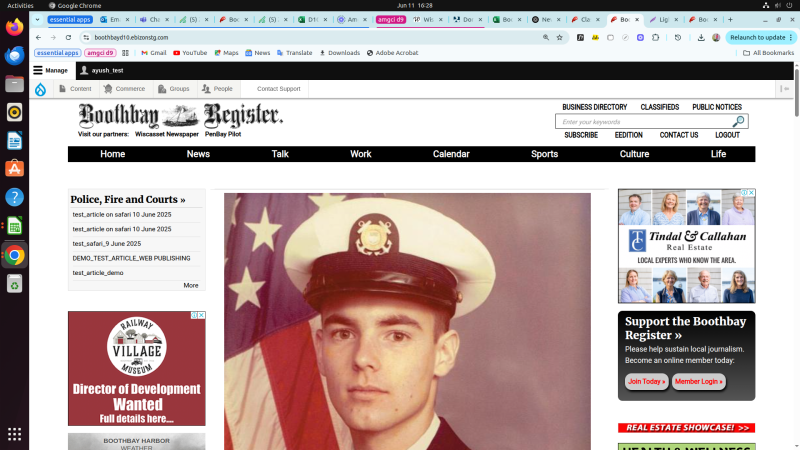Image resolution: width=800 pixels, height=450 pixels.
Task: Open Commerce in the admin toolbar
Action: pyautogui.click(x=123, y=89)
